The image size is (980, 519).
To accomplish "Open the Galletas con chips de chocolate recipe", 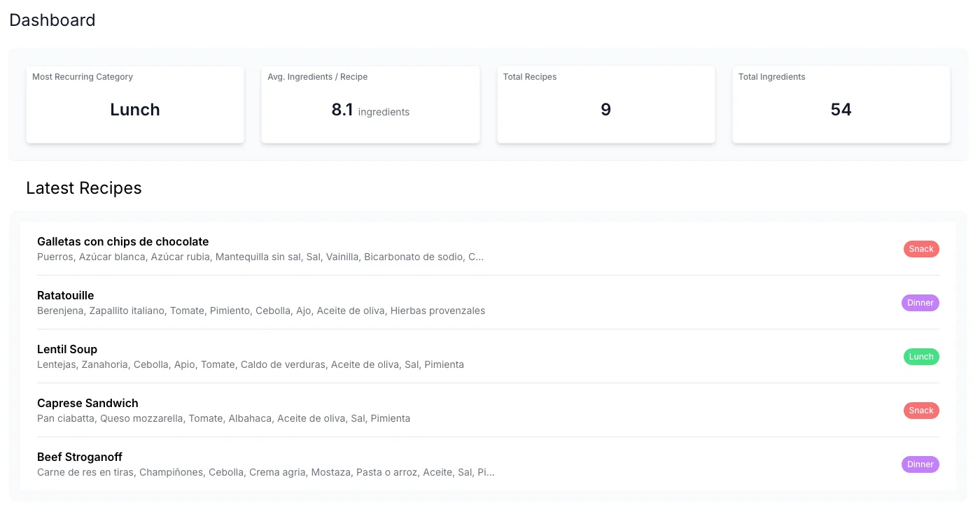I will tap(123, 241).
